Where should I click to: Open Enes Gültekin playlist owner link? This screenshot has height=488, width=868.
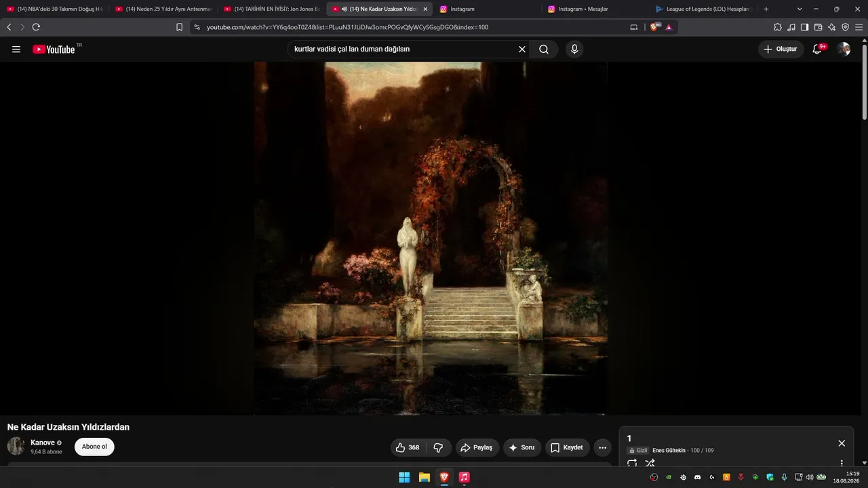pos(669,450)
